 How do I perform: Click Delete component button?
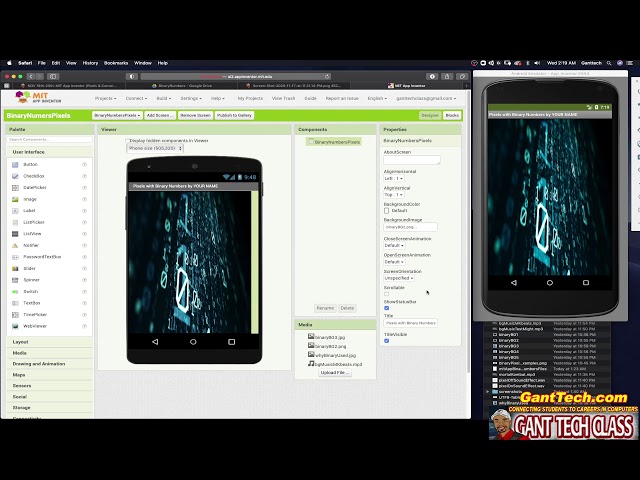tap(347, 308)
